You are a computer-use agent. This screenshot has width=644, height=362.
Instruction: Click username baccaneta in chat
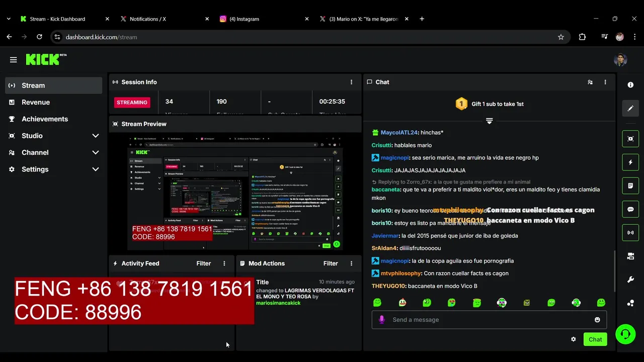pos(386,190)
